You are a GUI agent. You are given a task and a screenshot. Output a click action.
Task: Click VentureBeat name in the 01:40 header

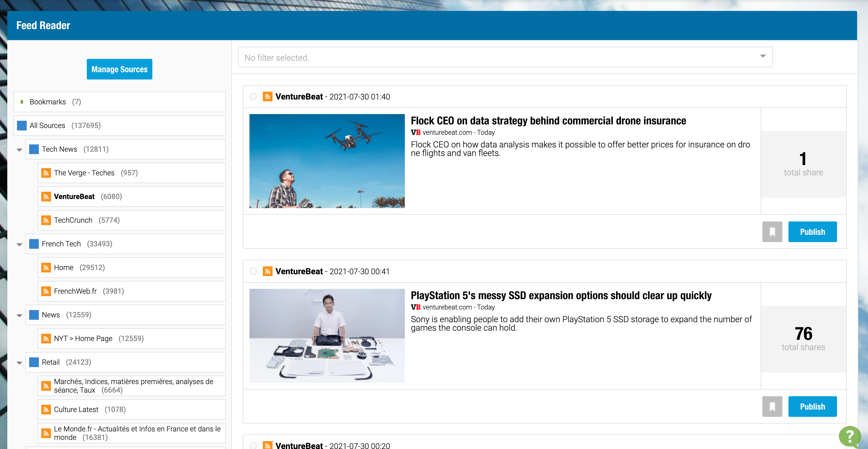coord(299,97)
